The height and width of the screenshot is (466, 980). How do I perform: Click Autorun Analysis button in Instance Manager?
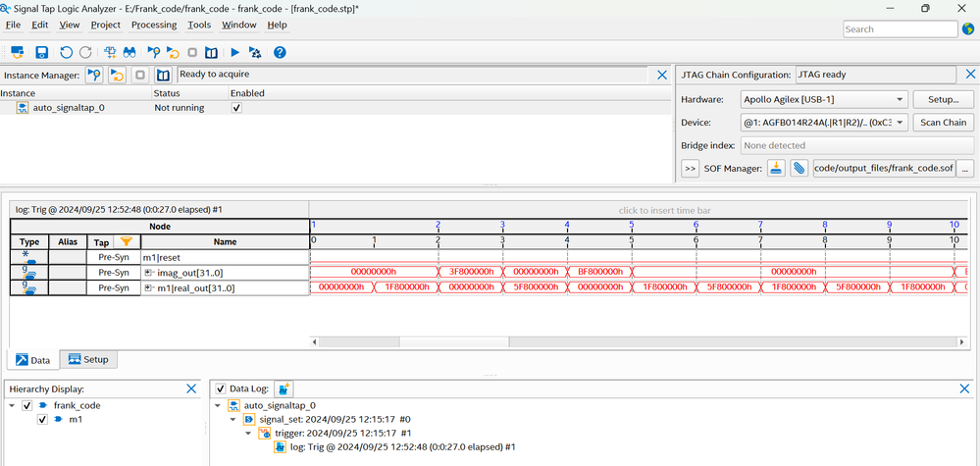[x=118, y=76]
